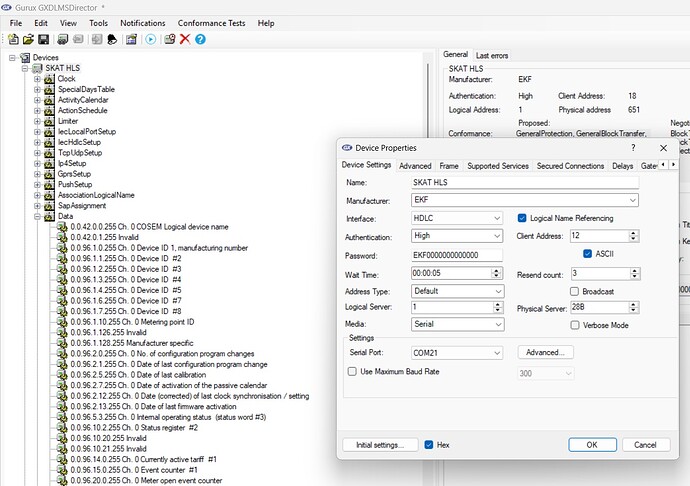Image resolution: width=690 pixels, height=486 pixels.
Task: Select the ActivityCalendar tree item
Action: pyautogui.click(x=83, y=100)
